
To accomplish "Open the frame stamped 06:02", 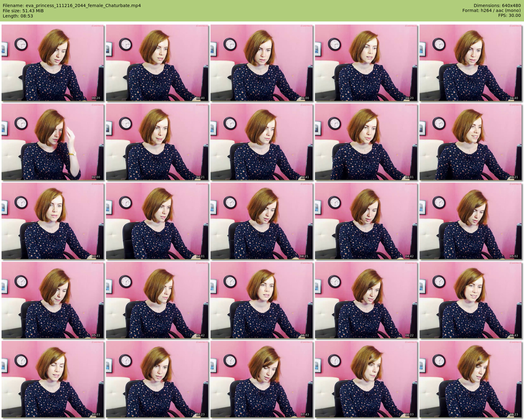I will [262, 300].
